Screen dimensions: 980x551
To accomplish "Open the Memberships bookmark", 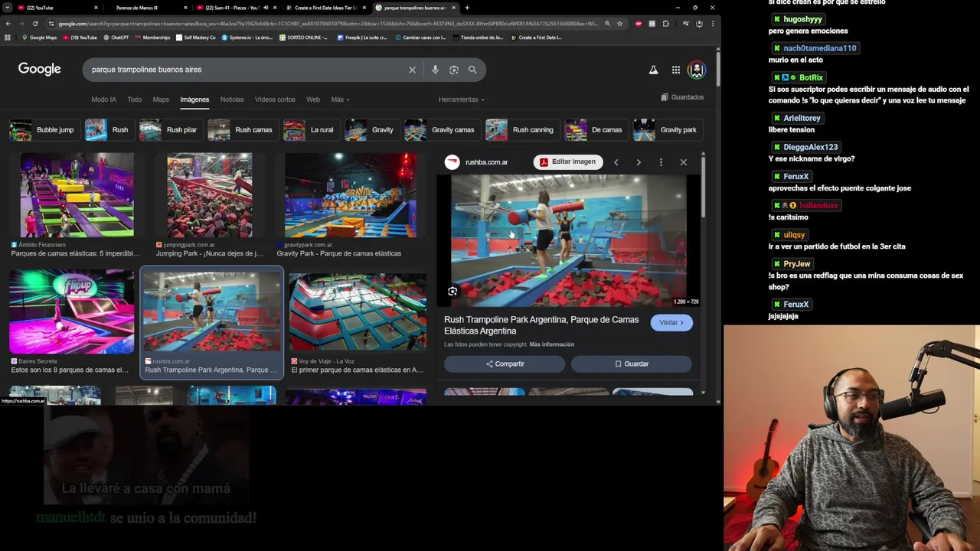I will 152,37.
